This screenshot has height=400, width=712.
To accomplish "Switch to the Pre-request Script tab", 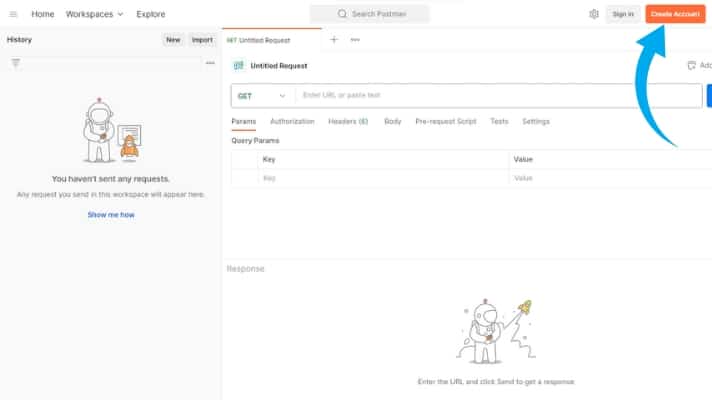I will pos(445,122).
